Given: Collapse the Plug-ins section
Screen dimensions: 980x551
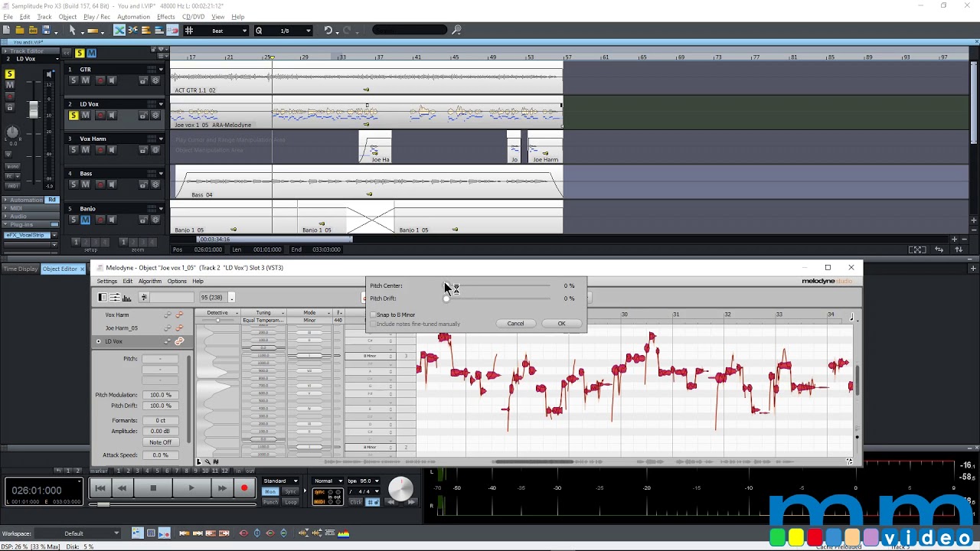Looking at the screenshot, I should (x=5, y=225).
